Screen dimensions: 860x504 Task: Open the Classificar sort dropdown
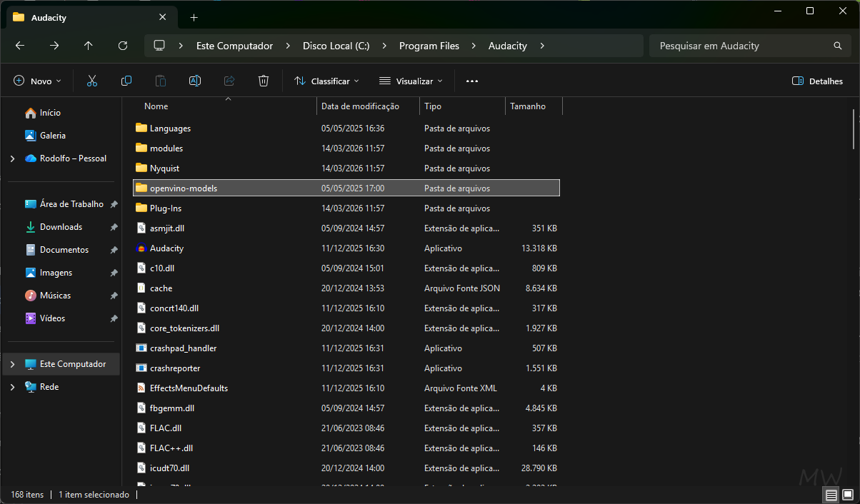[x=326, y=81]
